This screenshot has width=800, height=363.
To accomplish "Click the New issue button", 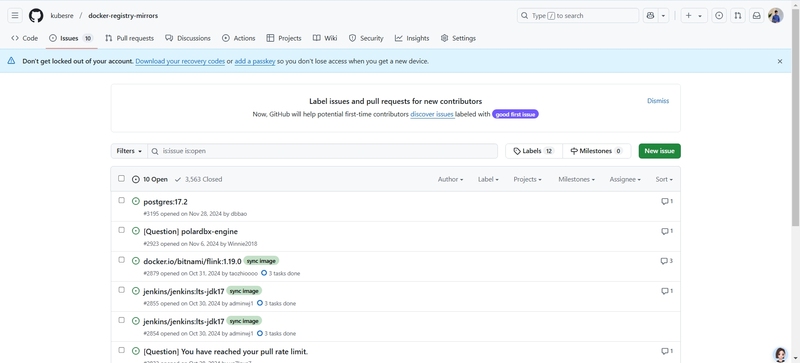I will pyautogui.click(x=659, y=151).
